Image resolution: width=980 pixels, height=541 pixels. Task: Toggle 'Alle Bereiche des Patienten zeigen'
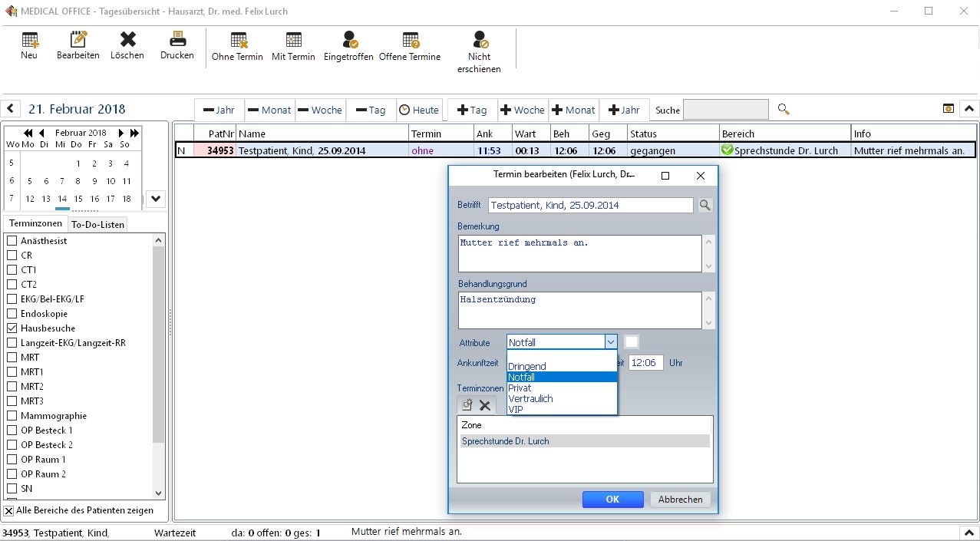[x=9, y=510]
